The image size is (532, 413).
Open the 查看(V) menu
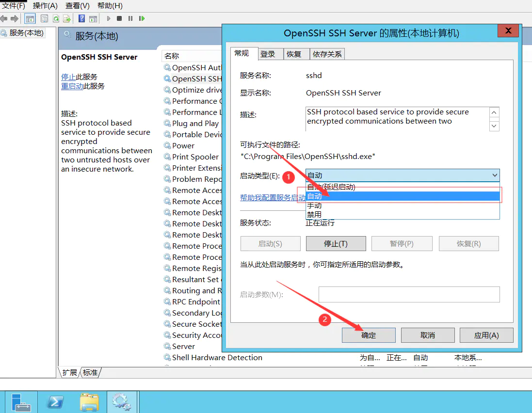(78, 6)
